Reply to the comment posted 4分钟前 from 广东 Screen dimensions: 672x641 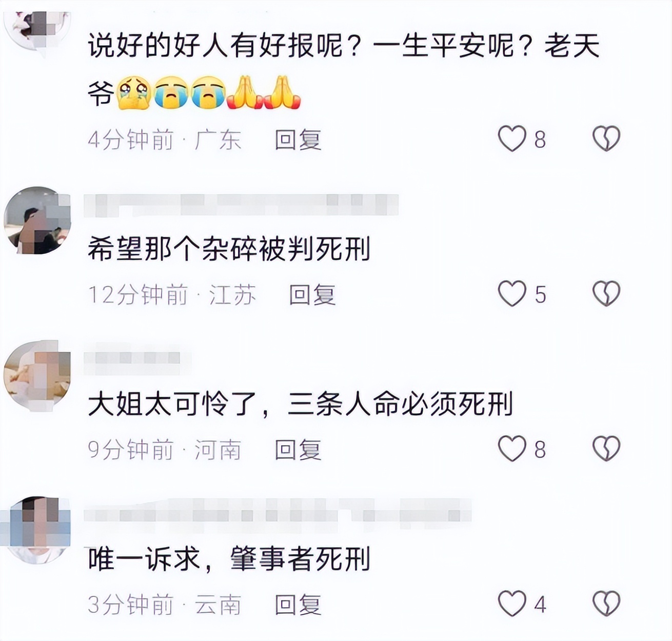point(298,139)
